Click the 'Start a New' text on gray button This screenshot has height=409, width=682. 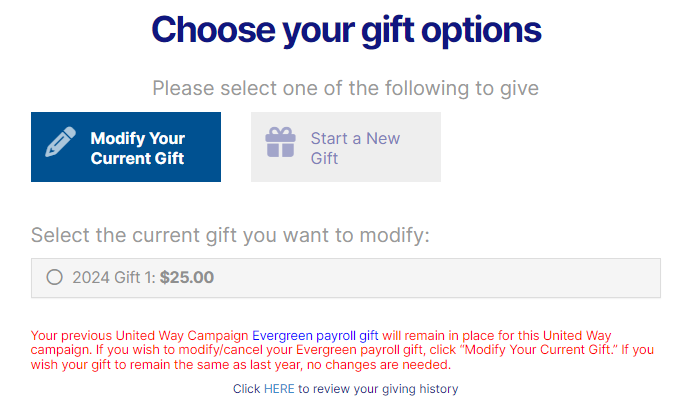(355, 138)
